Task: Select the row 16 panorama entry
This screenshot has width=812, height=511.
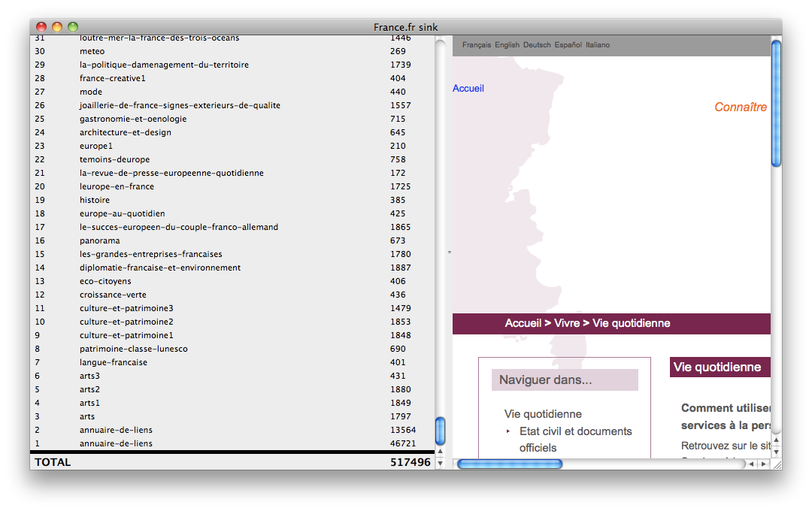Action: click(100, 240)
